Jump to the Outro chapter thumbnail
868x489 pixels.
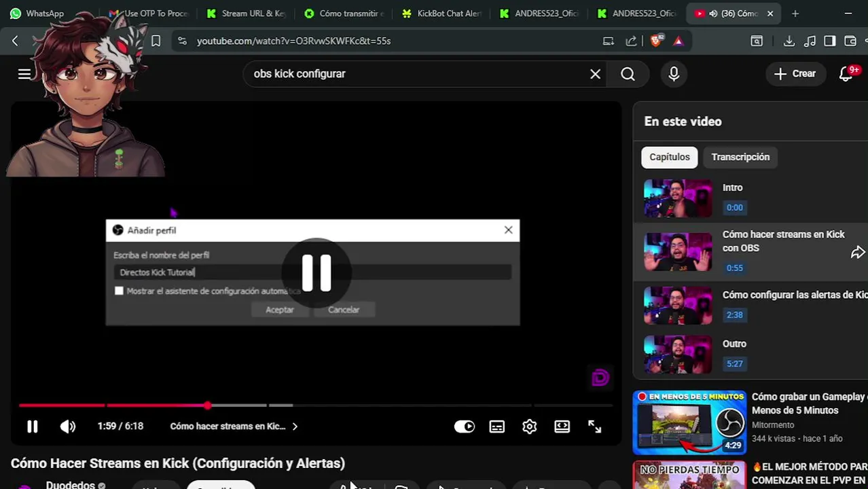point(678,354)
